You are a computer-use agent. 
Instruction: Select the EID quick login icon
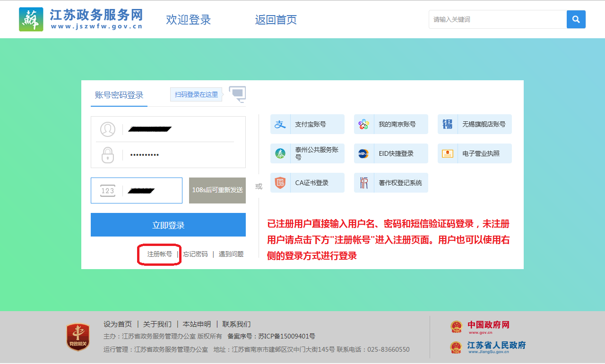click(x=363, y=153)
